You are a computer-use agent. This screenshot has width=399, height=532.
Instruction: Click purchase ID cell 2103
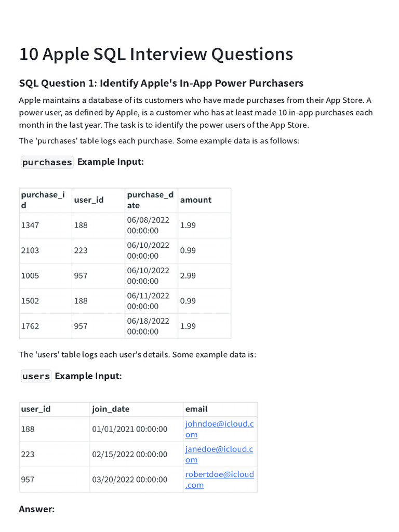click(x=30, y=250)
